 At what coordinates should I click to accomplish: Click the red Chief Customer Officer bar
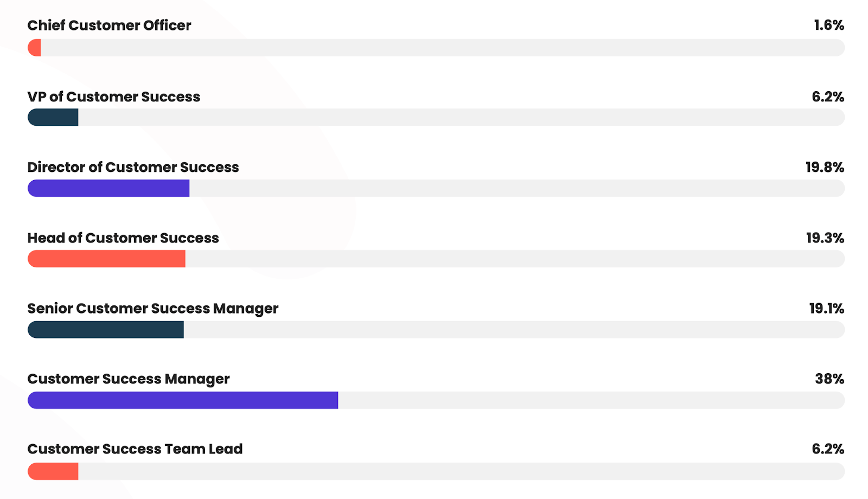[34, 48]
